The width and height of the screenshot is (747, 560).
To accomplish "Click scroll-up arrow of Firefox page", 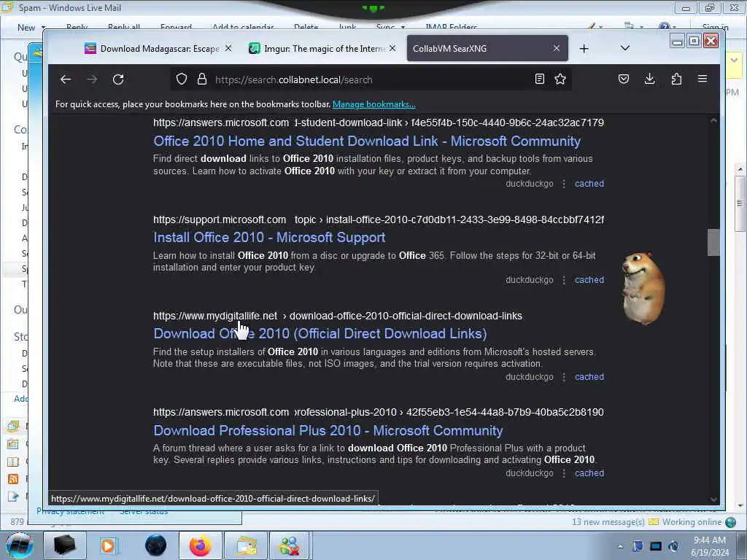I will pyautogui.click(x=713, y=121).
